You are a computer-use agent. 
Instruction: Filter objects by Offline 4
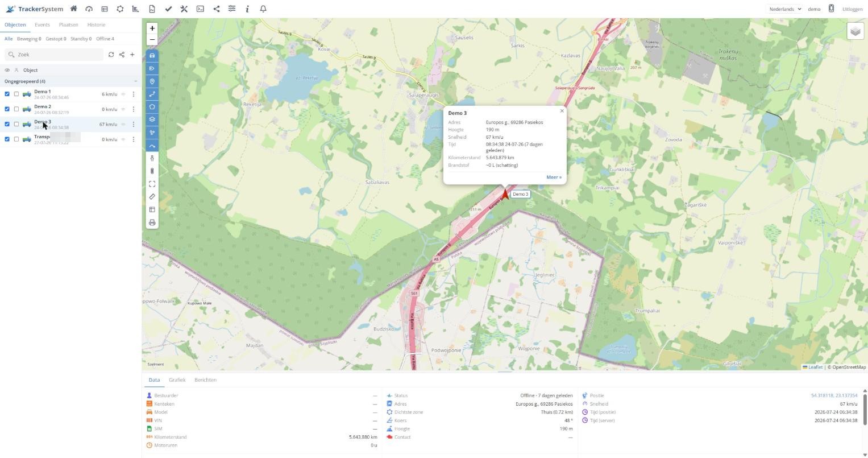point(105,39)
